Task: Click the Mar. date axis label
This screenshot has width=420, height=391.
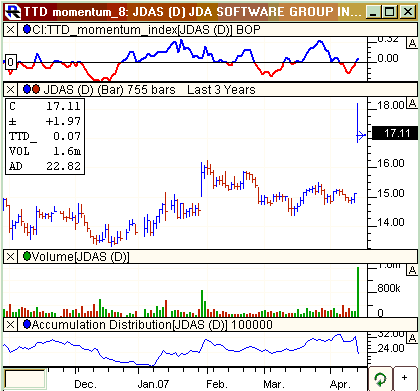Action: tap(273, 384)
